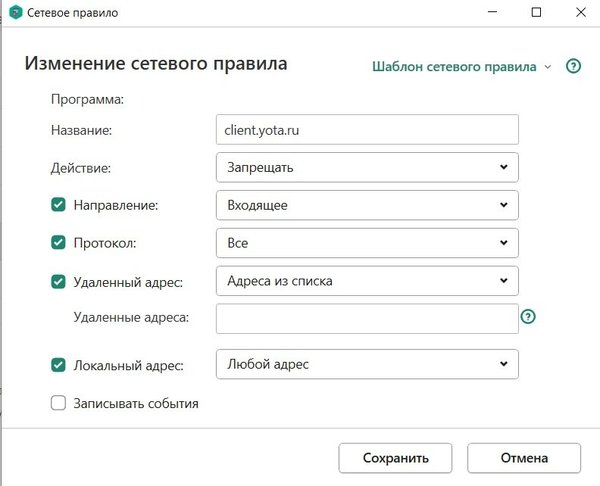Viewport: 600px width, 486px height.
Task: Open the Любой адрес dropdown
Action: pyautogui.click(x=367, y=365)
